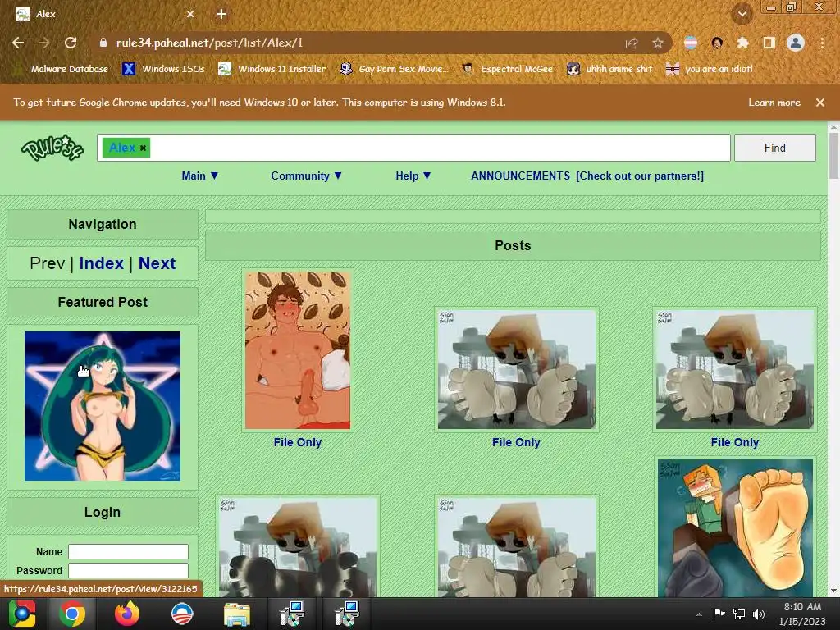
Task: Open the tab search chevron dropdown
Action: (x=742, y=14)
